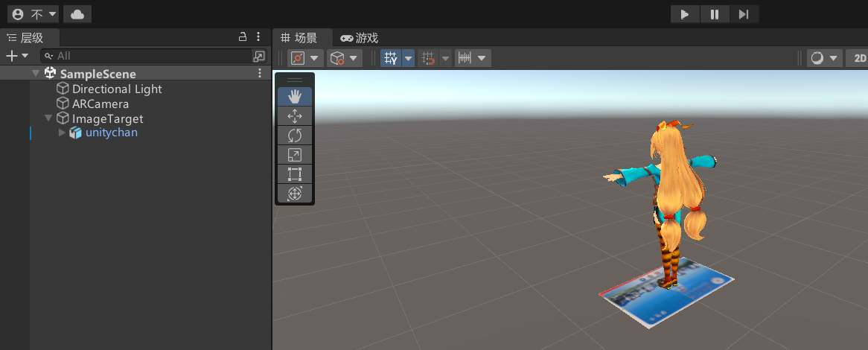Lock the hierarchy panel
This screenshot has height=350, width=868.
coord(243,37)
